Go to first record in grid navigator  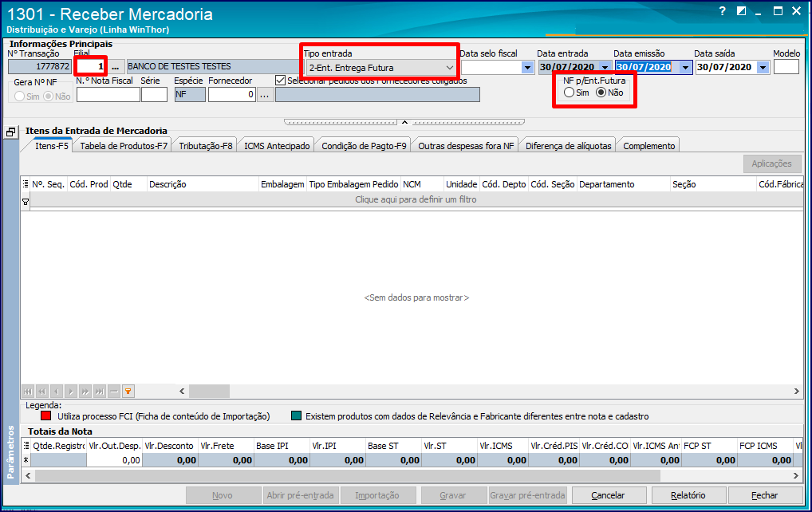(28, 392)
